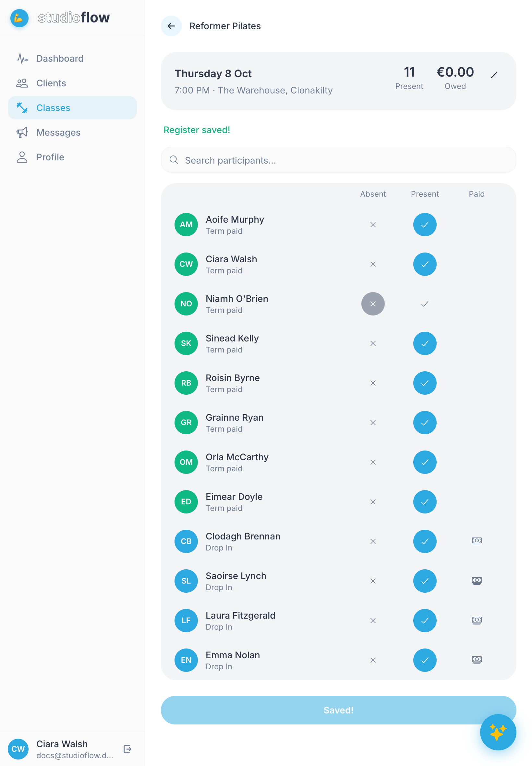The width and height of the screenshot is (532, 766).
Task: Open Clients in the sidebar
Action: coord(72,83)
